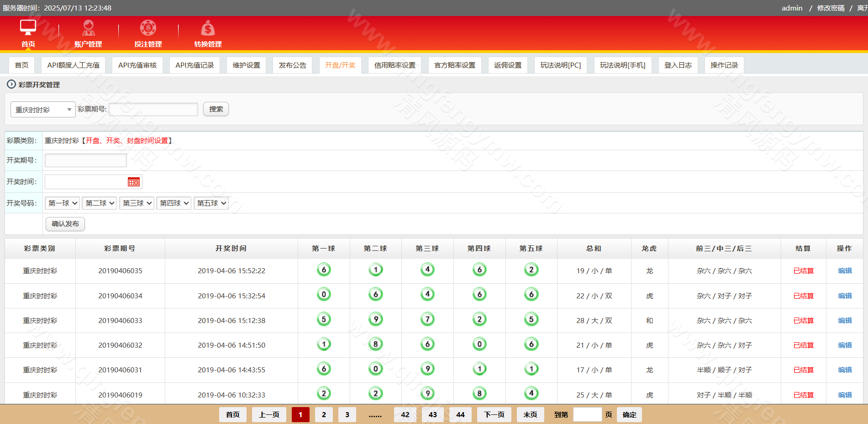Click first ball number 6 in period 20190406035
The height and width of the screenshot is (424, 868).
(324, 270)
